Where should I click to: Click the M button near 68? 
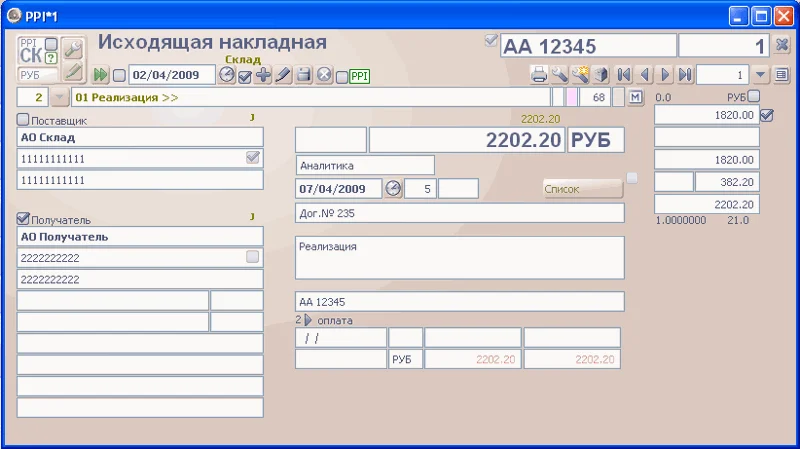coord(635,97)
